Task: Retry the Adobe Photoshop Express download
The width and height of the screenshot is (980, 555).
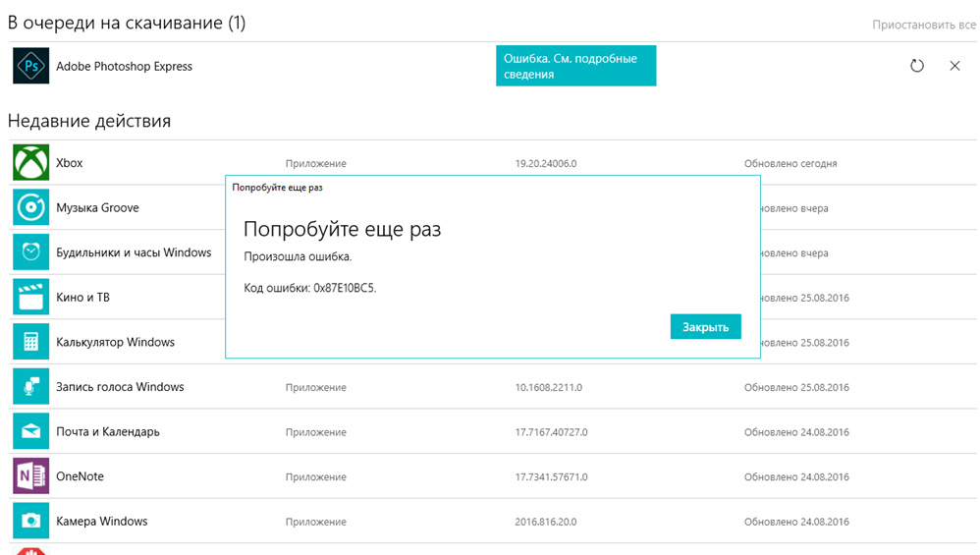Action: 917,66
